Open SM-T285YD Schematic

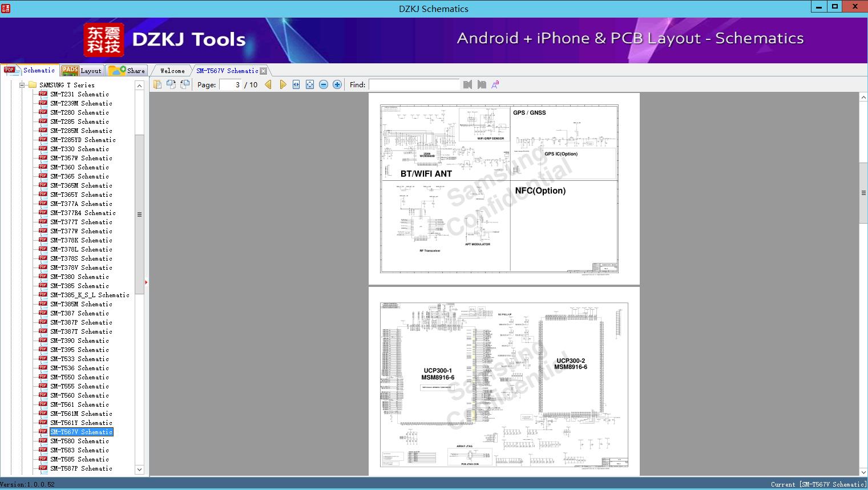pyautogui.click(x=83, y=140)
